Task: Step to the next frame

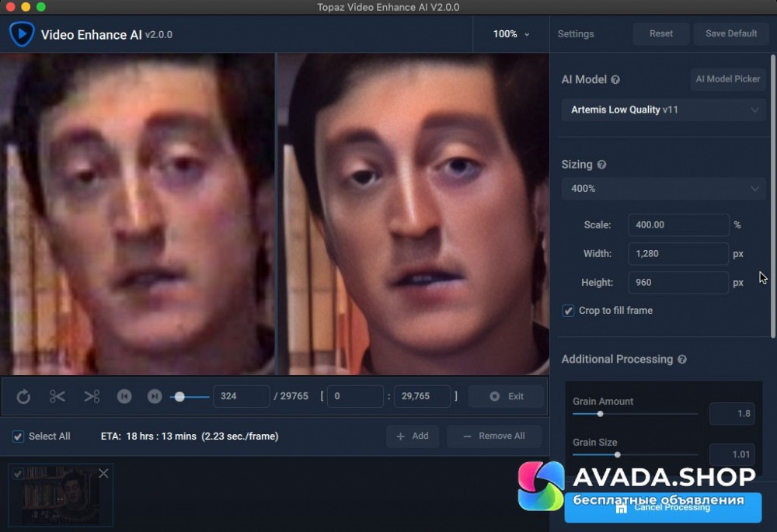Action: coord(155,397)
